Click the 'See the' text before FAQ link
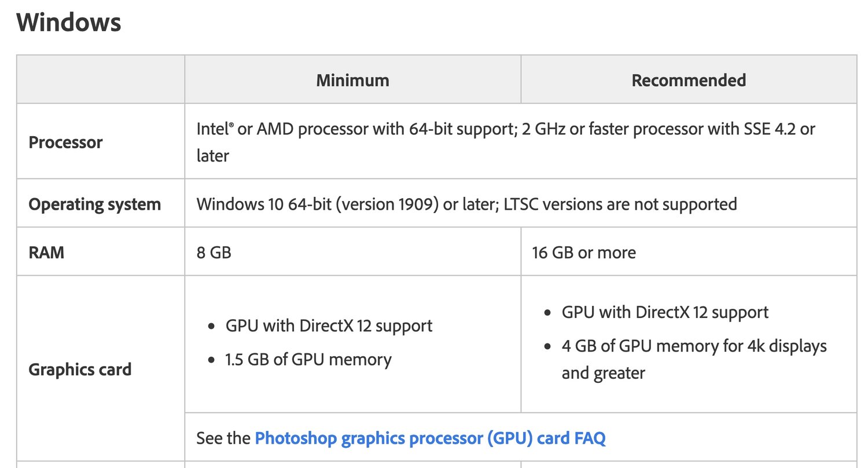Screen dimensions: 868x468 point(223,437)
